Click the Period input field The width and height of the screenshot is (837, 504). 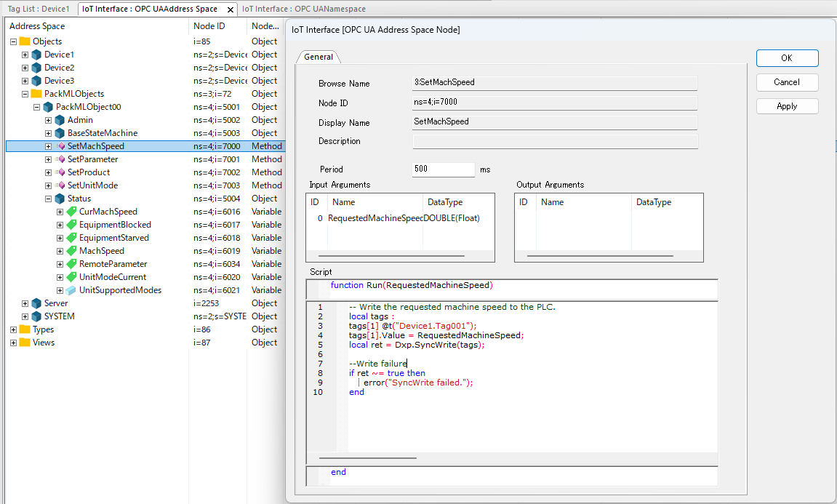point(444,169)
